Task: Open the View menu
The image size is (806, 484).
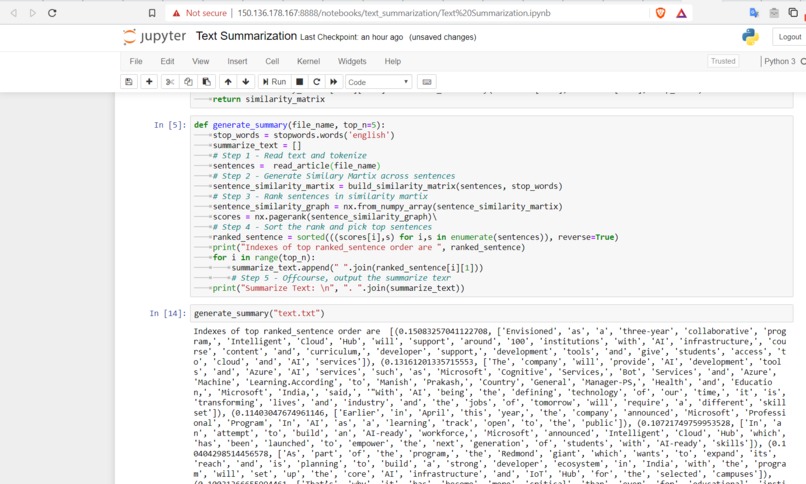Action: click(200, 61)
